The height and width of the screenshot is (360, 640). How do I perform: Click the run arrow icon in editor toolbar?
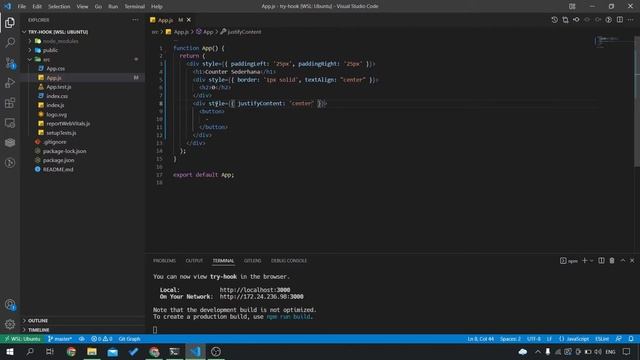(609, 20)
